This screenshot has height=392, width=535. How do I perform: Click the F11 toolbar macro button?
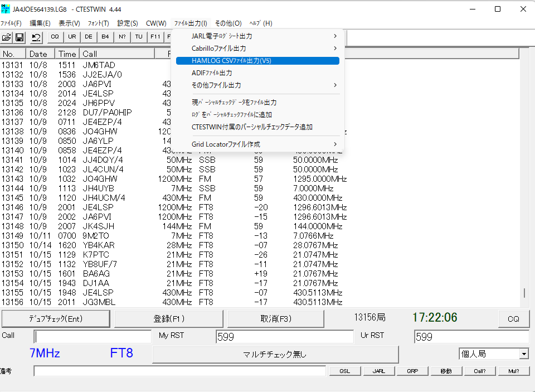coord(155,37)
